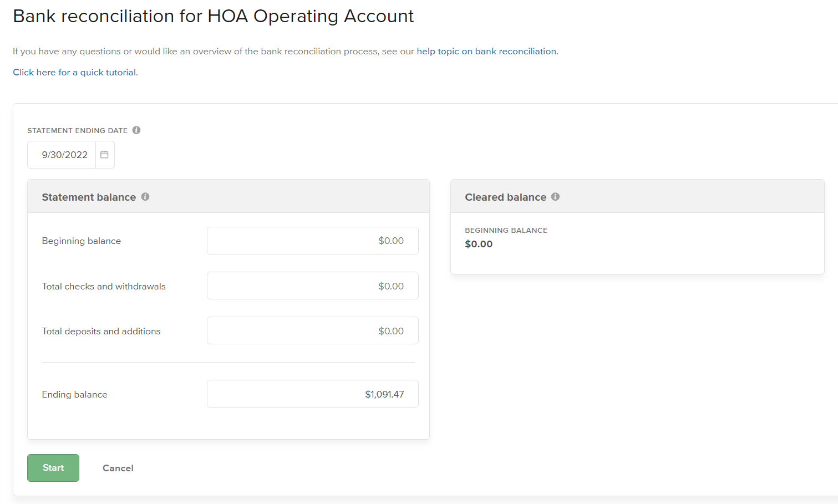
Task: Focus the Total checks and withdrawals field
Action: [x=312, y=286]
